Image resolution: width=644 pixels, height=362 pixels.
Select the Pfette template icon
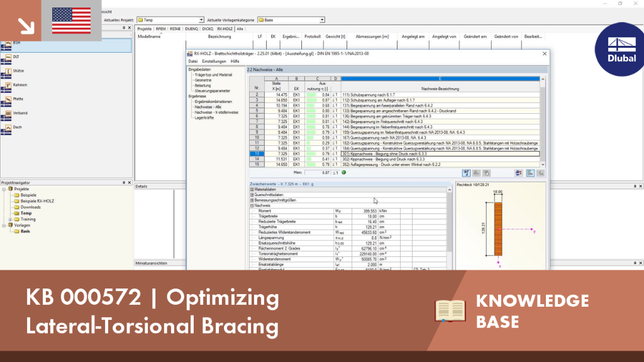click(6, 101)
